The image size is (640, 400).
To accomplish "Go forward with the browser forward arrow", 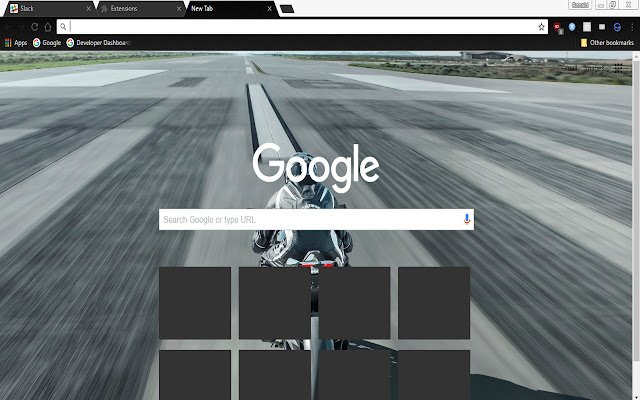I will tap(22, 27).
